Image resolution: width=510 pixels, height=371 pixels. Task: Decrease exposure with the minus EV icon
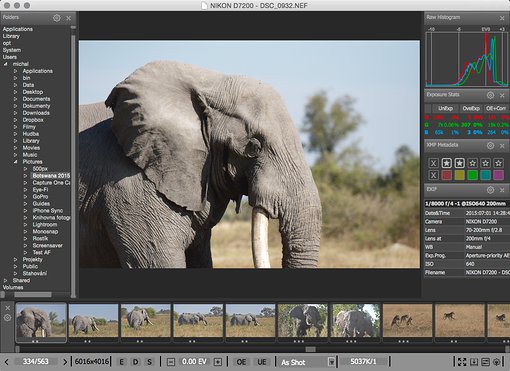coord(171,362)
